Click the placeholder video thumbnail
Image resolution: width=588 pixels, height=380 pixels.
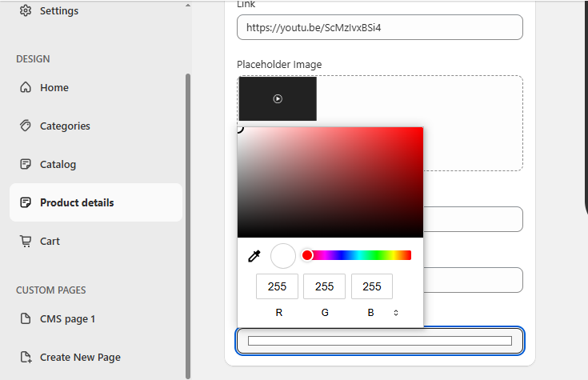click(278, 98)
